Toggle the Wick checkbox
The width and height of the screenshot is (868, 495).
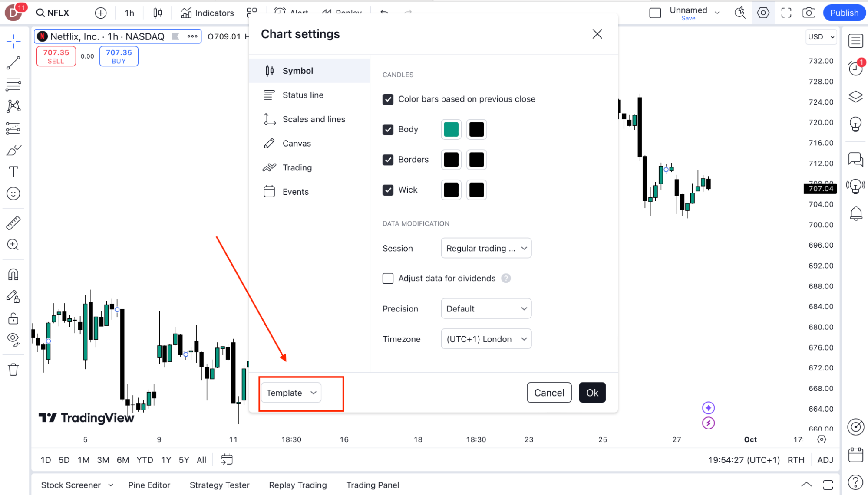point(388,190)
